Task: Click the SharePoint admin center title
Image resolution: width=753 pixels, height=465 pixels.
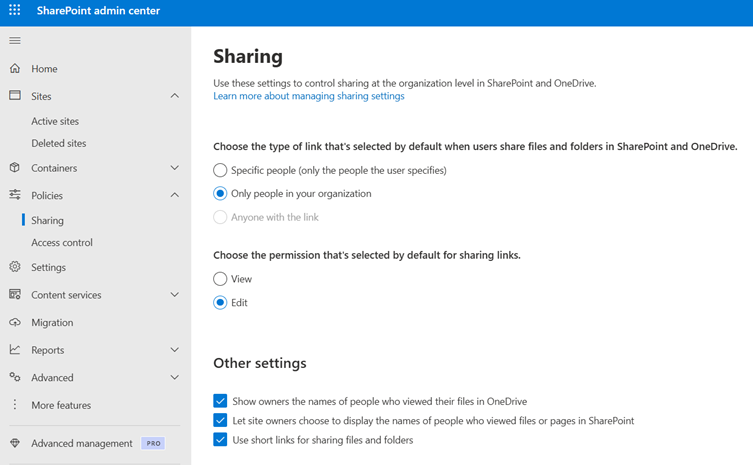Action: [98, 11]
